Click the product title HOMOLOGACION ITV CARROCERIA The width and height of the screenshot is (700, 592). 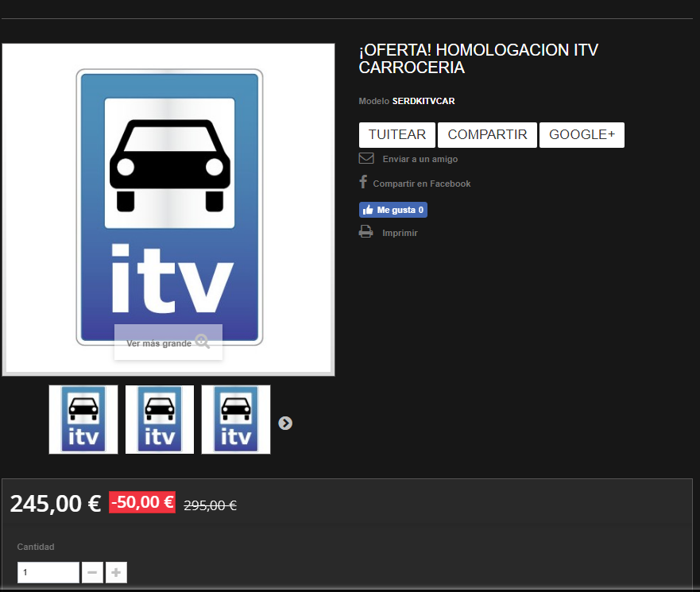478,59
